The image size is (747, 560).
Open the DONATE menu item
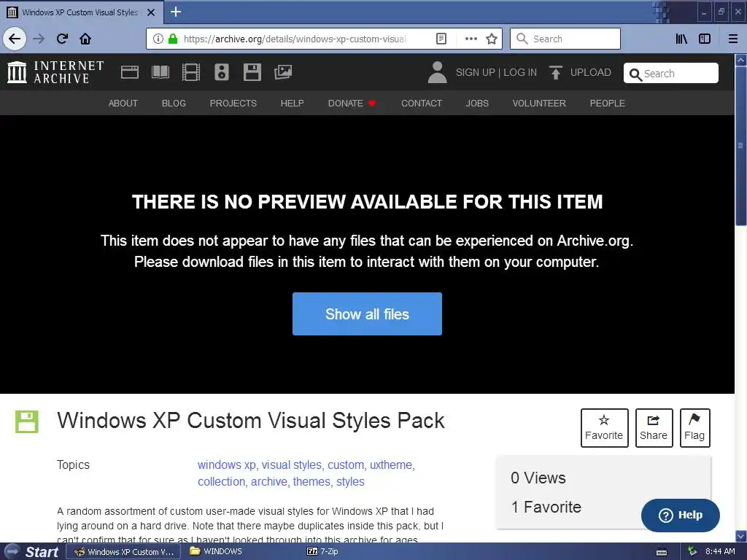click(352, 104)
